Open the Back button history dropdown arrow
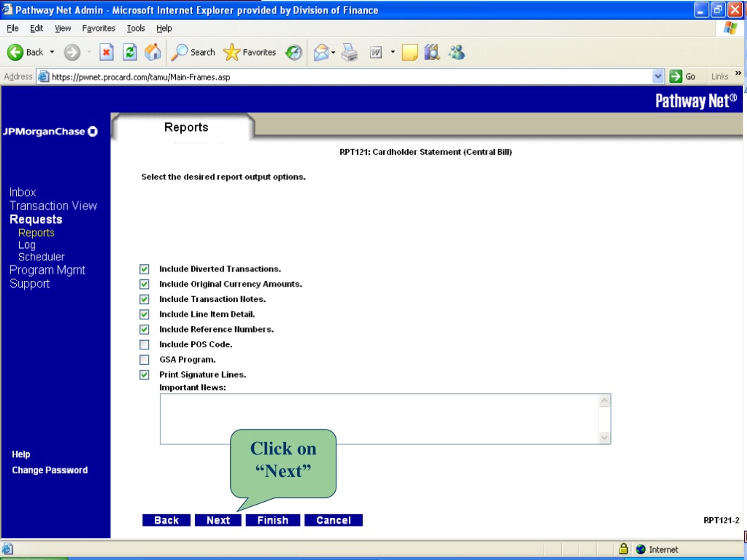747x560 pixels. pyautogui.click(x=52, y=52)
